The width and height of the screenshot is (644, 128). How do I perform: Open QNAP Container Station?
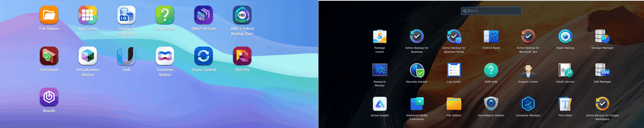coord(165,56)
